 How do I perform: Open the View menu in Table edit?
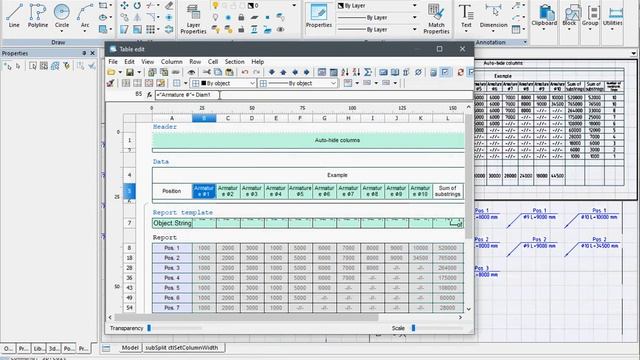[x=147, y=62]
